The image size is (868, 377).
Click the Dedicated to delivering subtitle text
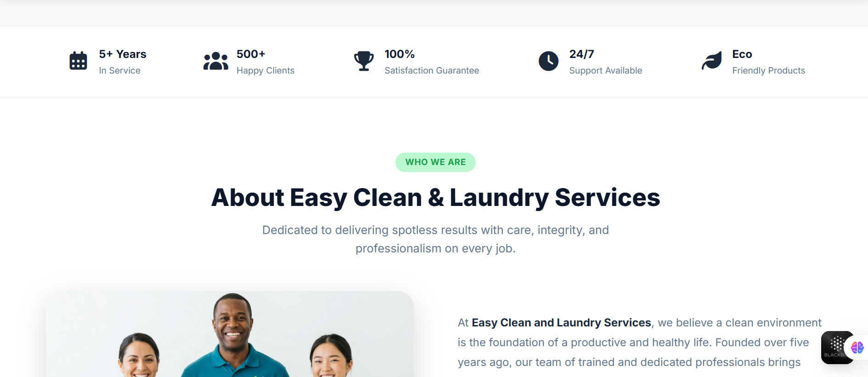(x=435, y=239)
